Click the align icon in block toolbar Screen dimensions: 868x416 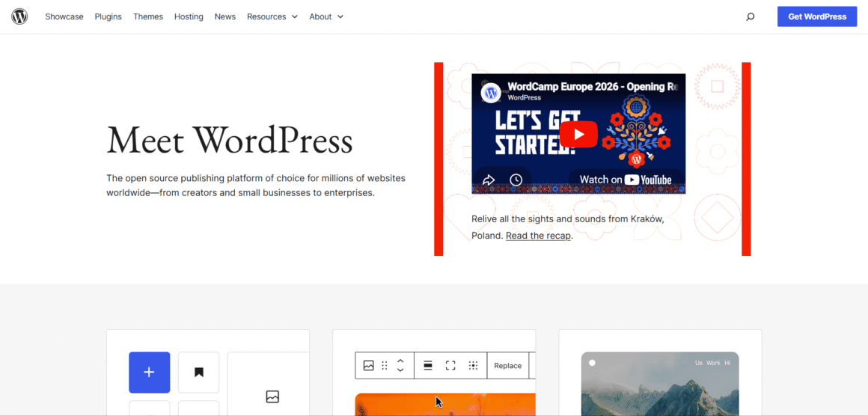click(428, 366)
